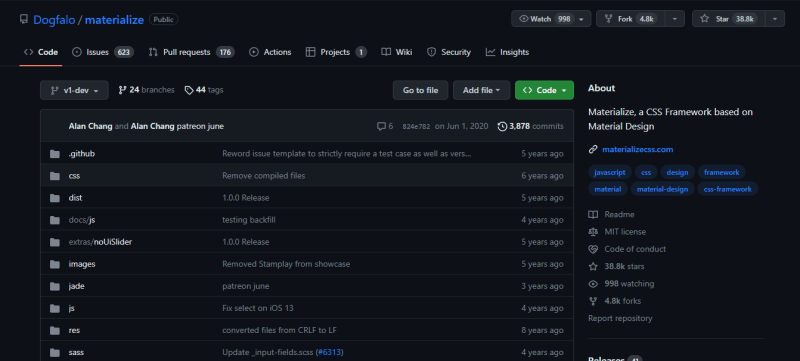This screenshot has height=361, width=800.
Task: Click the folder icon for sass
Action: (55, 352)
